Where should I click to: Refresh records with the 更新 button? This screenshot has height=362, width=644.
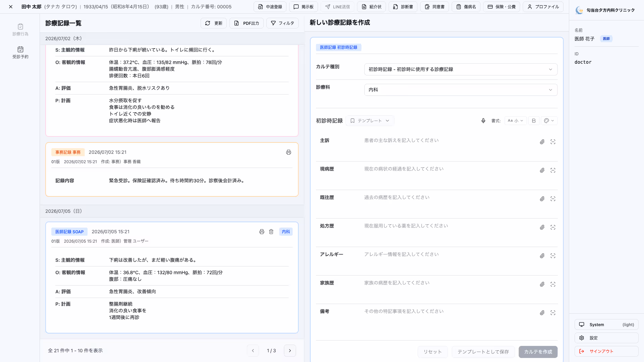point(214,23)
